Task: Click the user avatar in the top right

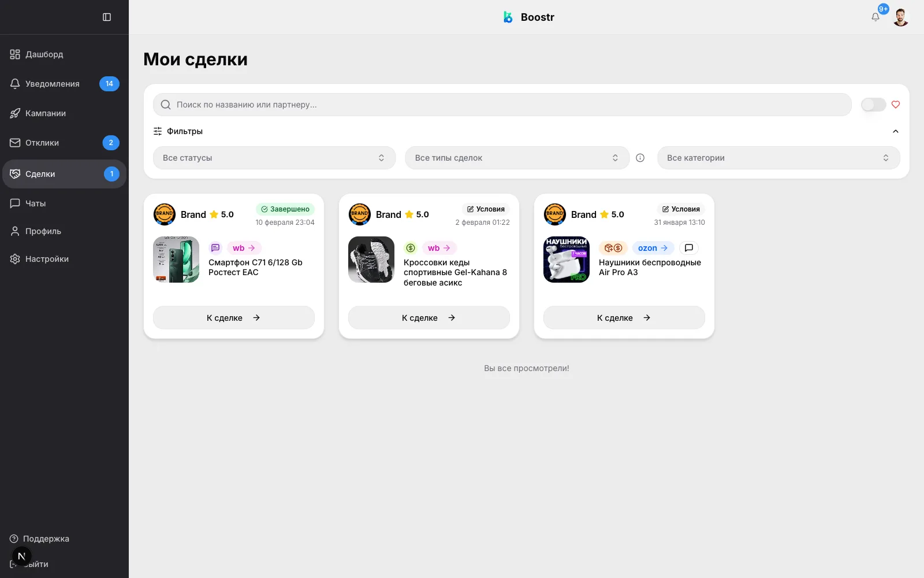Action: (900, 17)
